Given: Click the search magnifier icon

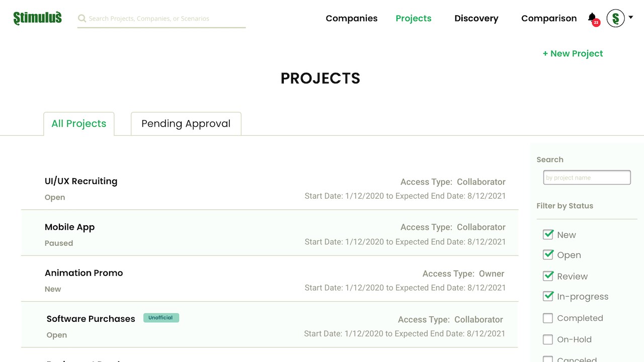Looking at the screenshot, I should point(82,19).
